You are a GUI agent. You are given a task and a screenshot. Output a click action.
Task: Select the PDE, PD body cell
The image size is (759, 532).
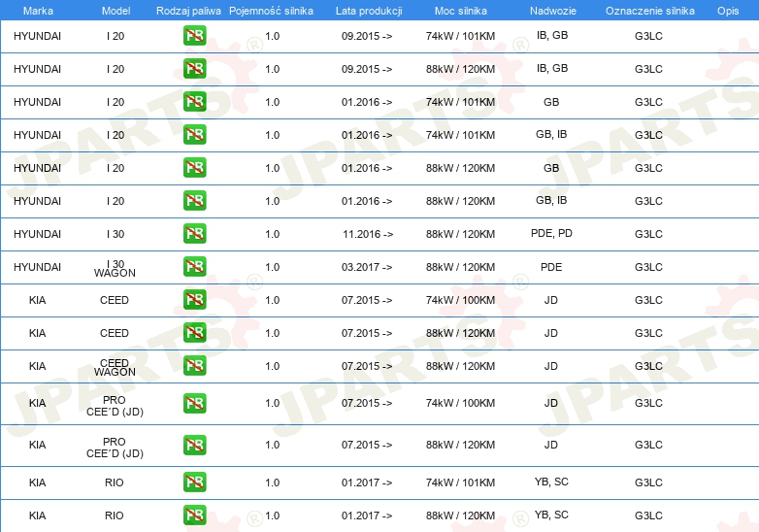tap(551, 233)
